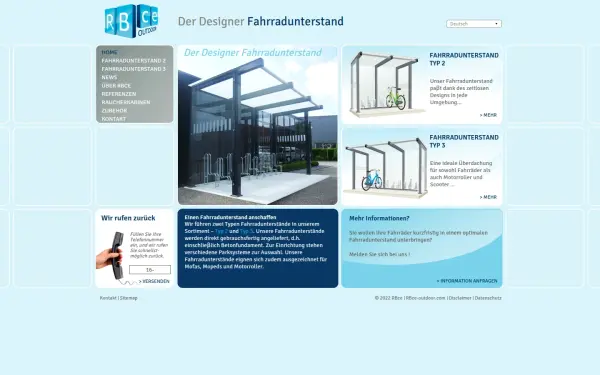
Task: Open the HOME menu item
Action: [109, 52]
